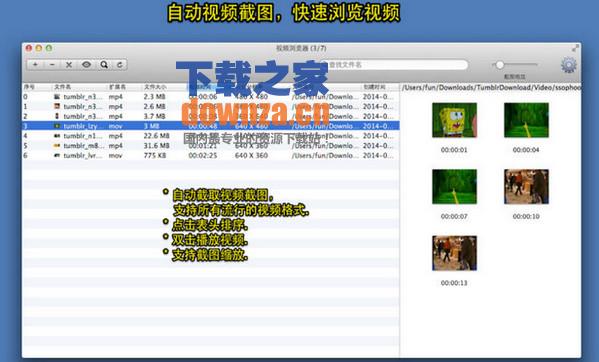
Task: Click the file icon in row 0
Action: [57, 97]
